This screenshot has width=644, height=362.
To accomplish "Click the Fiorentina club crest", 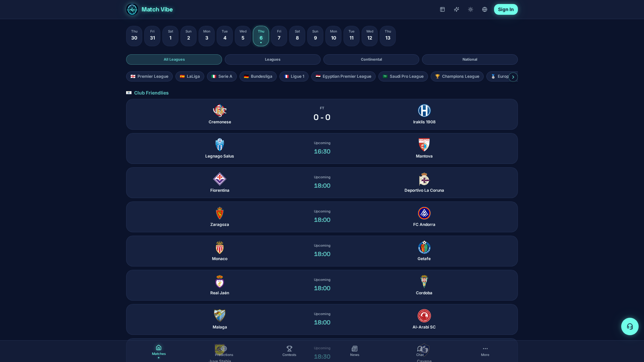I will 220,179.
